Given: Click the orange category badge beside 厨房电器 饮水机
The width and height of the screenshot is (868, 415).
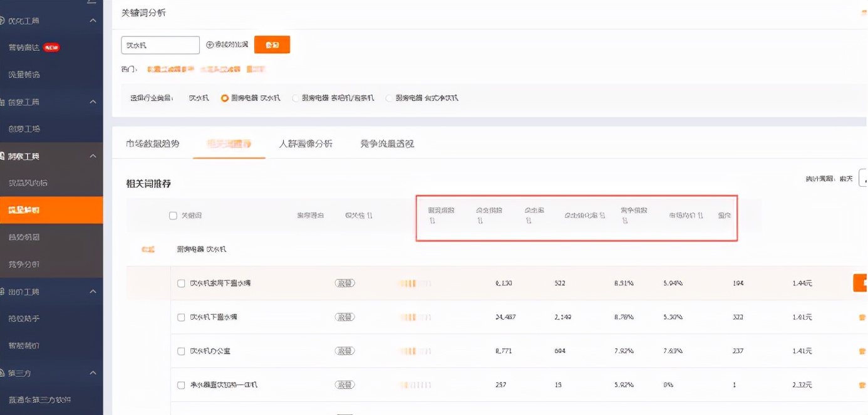Looking at the screenshot, I should [x=148, y=249].
